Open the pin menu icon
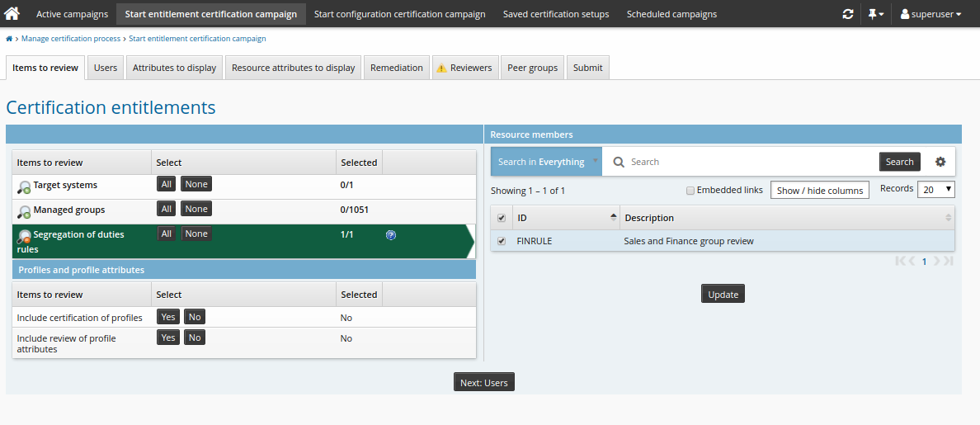The width and height of the screenshot is (980, 425). pyautogui.click(x=875, y=14)
